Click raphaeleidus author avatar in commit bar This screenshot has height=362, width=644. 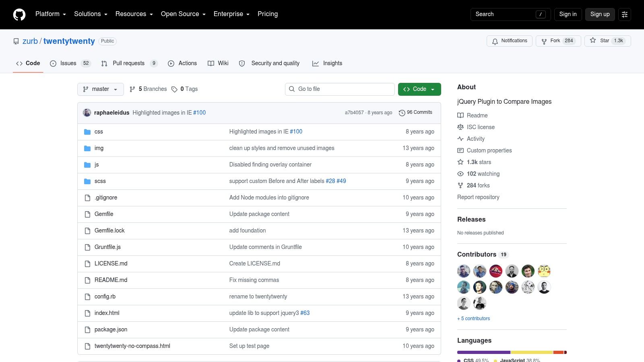click(x=87, y=113)
